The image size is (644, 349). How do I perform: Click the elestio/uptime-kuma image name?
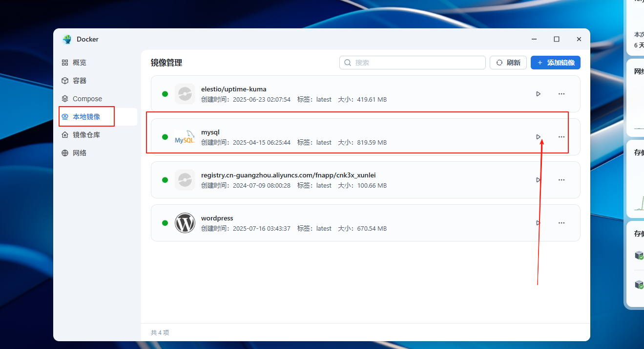pos(234,89)
